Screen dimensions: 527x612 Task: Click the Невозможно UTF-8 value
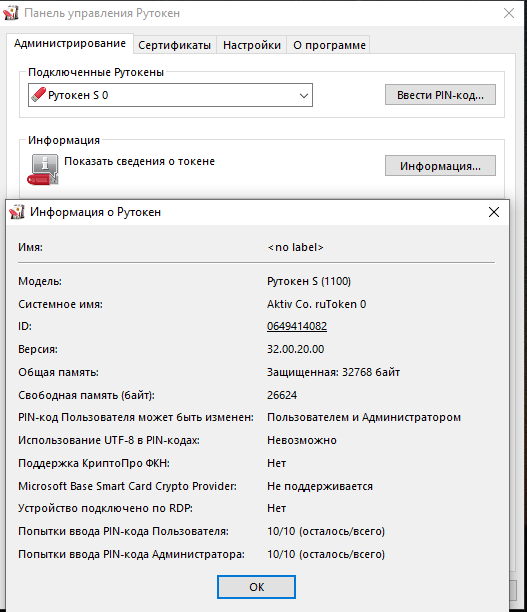coord(302,440)
